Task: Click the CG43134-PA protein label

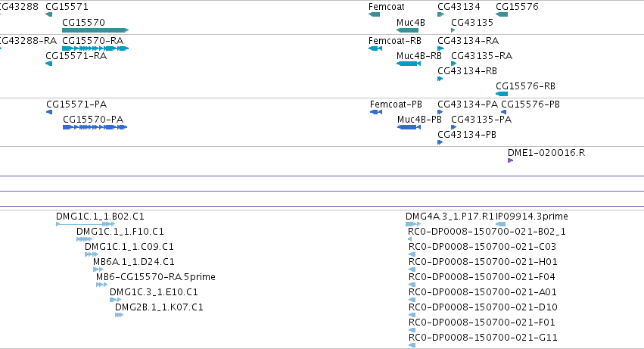Action: click(468, 104)
